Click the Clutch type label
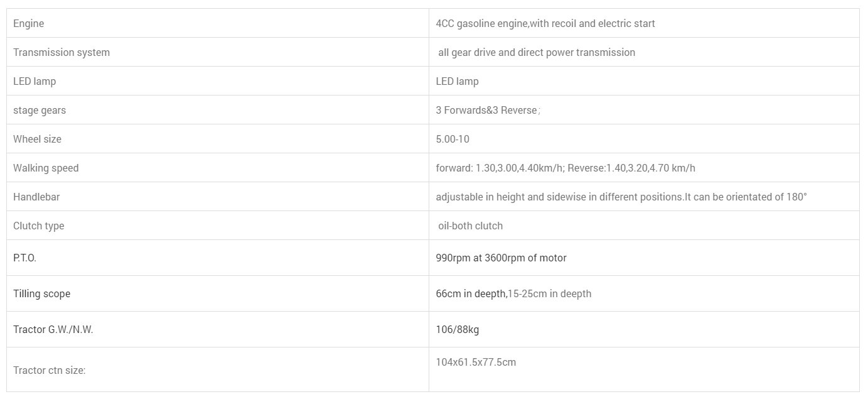868x399 pixels. [x=39, y=226]
